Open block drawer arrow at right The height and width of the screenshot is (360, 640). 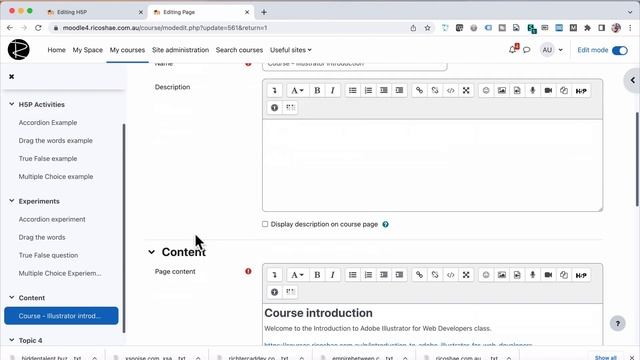(633, 80)
